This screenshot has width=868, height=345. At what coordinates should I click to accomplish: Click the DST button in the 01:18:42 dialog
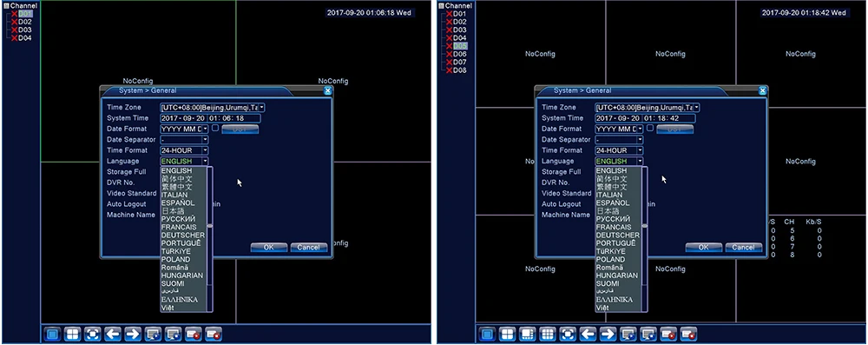point(675,129)
